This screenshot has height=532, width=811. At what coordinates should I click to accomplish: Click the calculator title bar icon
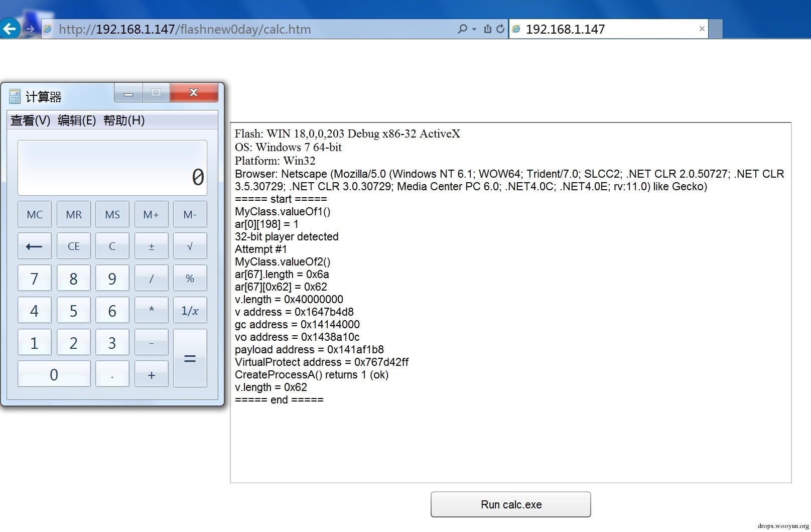click(15, 96)
